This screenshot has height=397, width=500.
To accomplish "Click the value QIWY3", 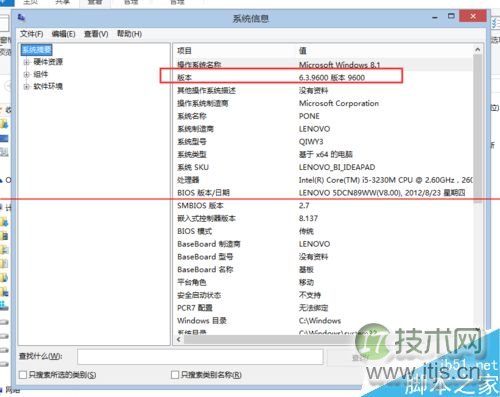I will [x=311, y=142].
